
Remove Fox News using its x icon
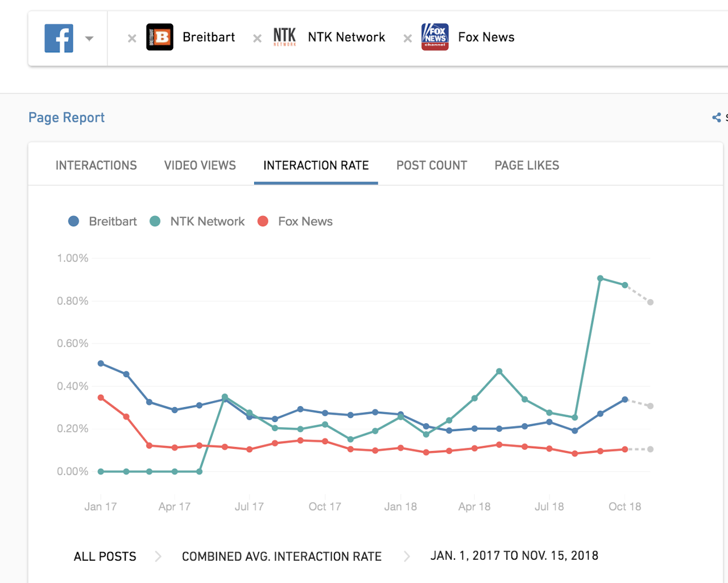coord(408,38)
